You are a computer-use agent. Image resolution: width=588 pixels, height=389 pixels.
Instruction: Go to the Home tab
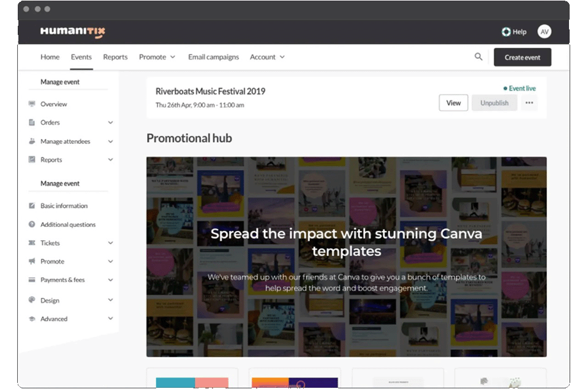pos(50,57)
